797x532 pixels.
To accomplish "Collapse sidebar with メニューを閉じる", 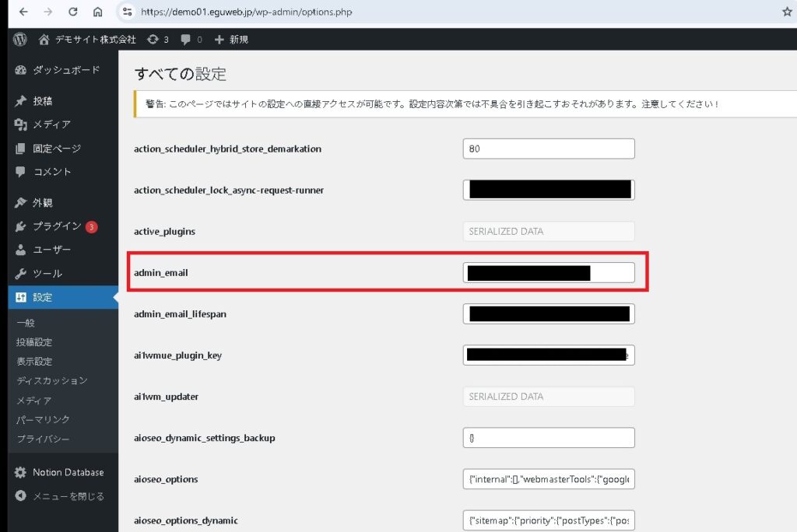I will (x=68, y=496).
